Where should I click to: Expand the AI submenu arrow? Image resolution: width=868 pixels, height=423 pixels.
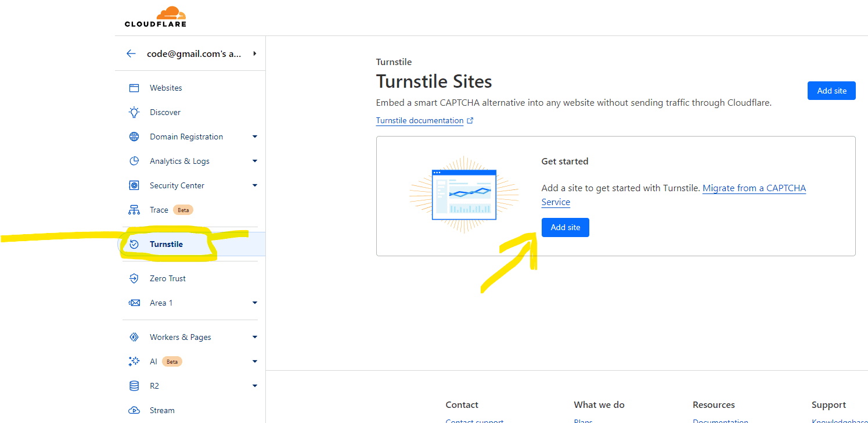pos(254,361)
